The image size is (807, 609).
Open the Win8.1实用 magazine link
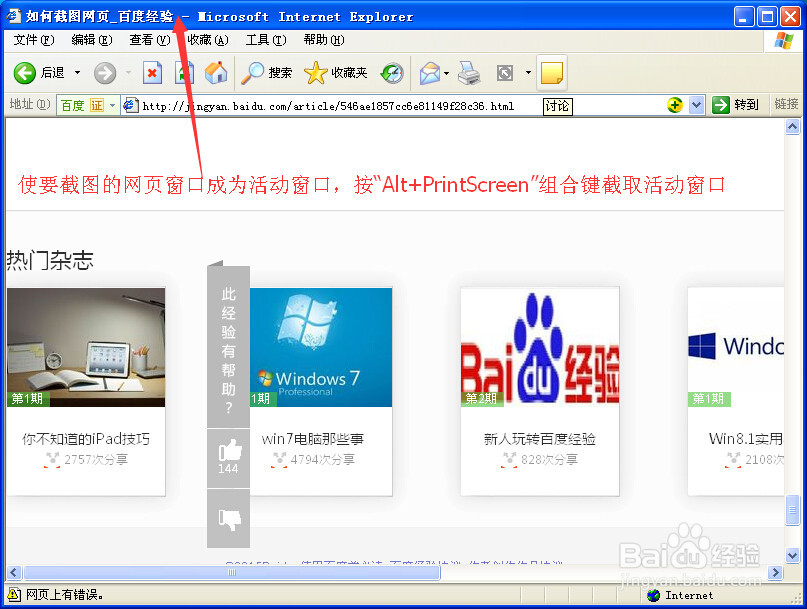pyautogui.click(x=746, y=439)
